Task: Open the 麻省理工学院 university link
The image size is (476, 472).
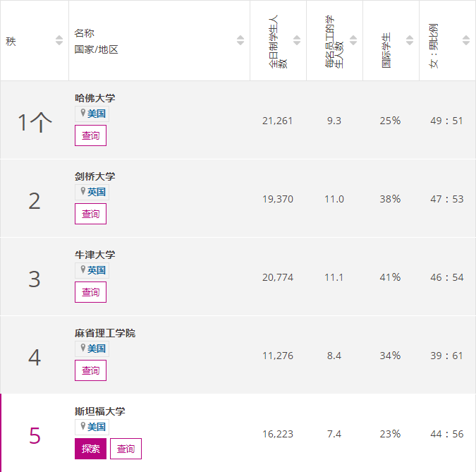Action: [x=104, y=333]
